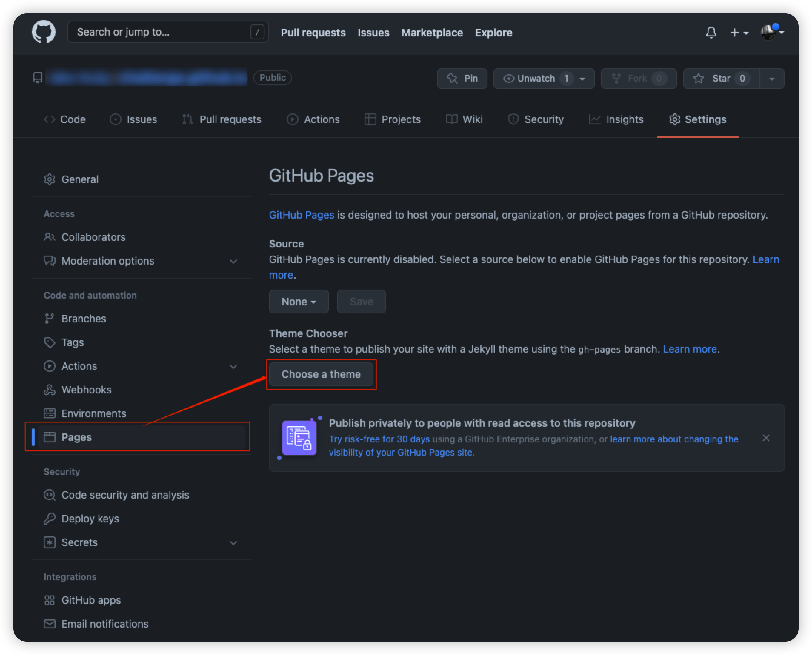Open the Webhooks settings page
Image resolution: width=812 pixels, height=655 pixels.
coord(86,390)
